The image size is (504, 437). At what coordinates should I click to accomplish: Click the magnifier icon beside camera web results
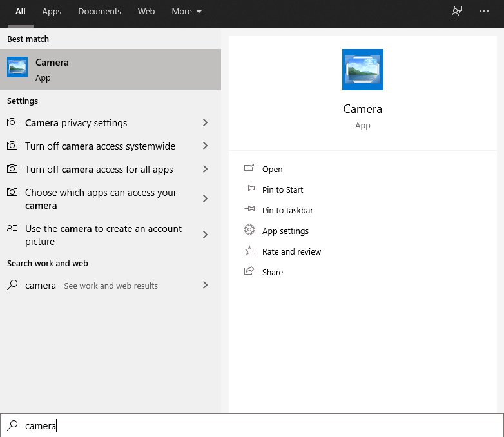12,285
